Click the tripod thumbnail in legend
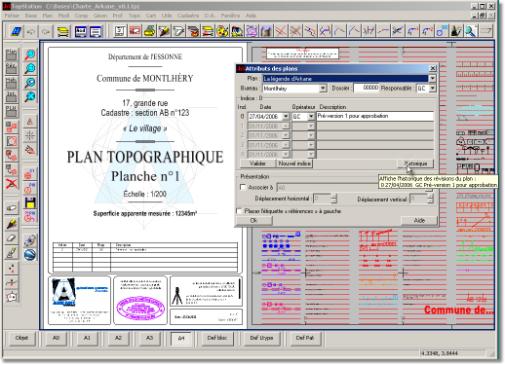Image resolution: width=505 pixels, height=365 pixels. [x=177, y=296]
